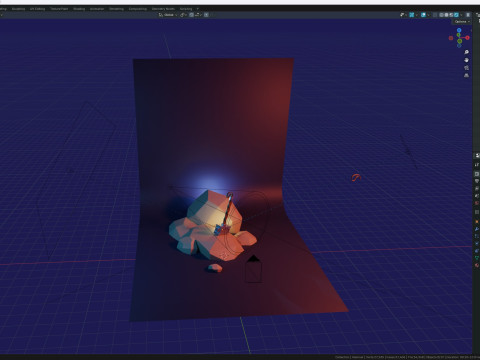
Task: Switch between perspective and orthographic view
Action: (467, 75)
